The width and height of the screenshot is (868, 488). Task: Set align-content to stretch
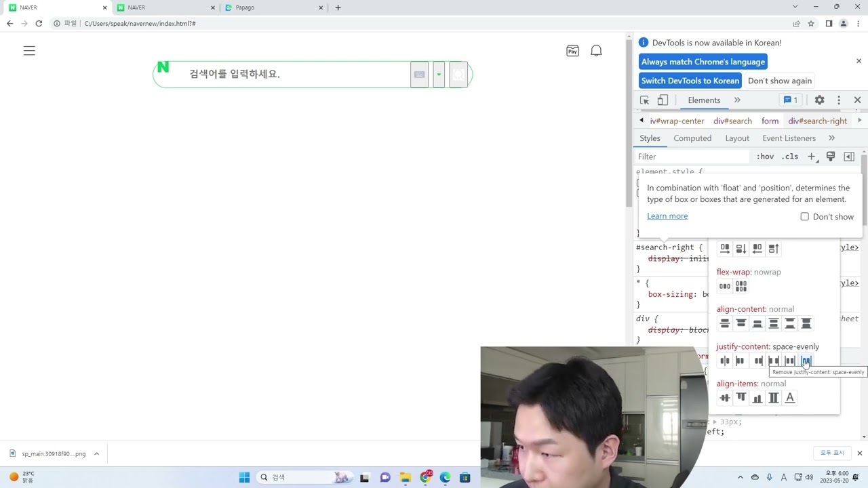point(806,323)
